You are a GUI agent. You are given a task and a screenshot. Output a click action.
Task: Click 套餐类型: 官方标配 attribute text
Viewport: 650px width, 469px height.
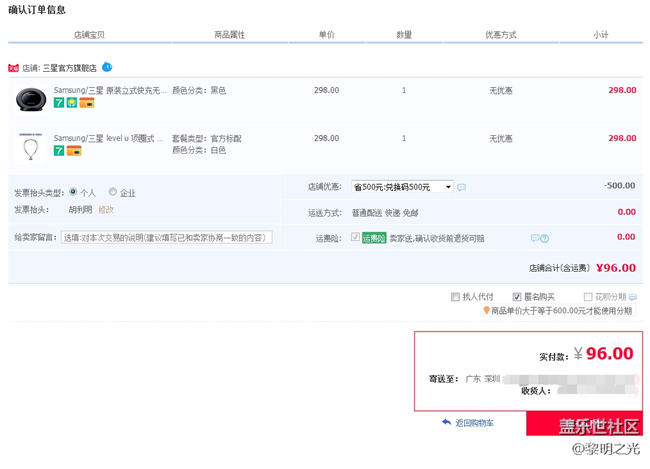point(207,139)
